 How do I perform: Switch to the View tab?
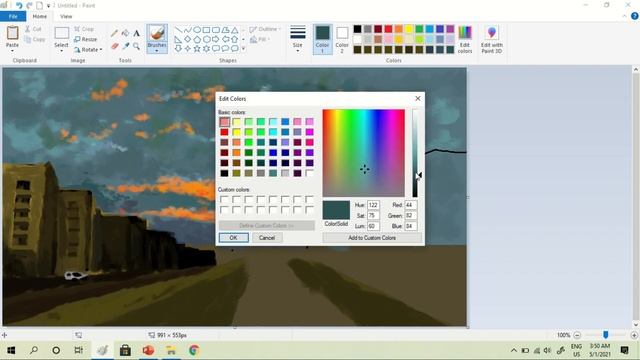[x=66, y=16]
